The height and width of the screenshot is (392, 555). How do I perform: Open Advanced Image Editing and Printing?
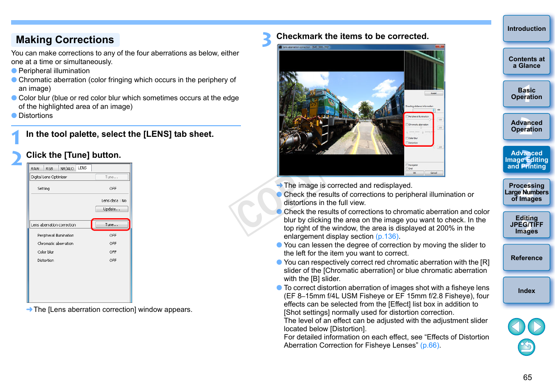(x=527, y=159)
